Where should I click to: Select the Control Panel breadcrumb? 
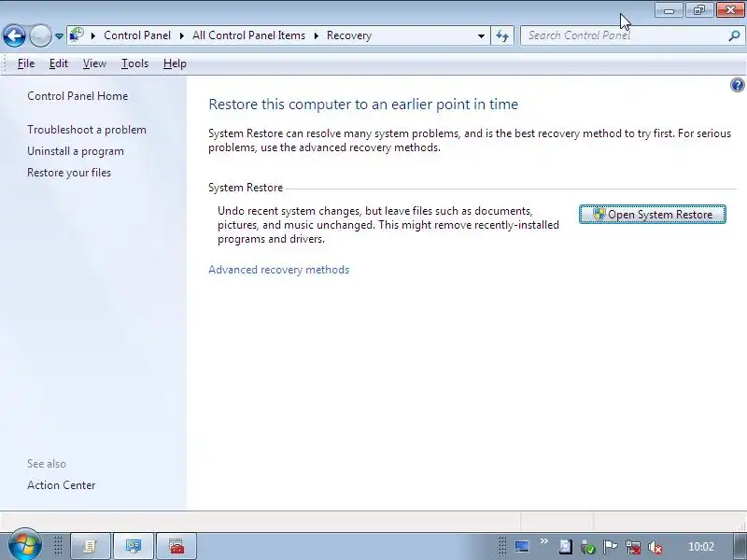click(137, 35)
